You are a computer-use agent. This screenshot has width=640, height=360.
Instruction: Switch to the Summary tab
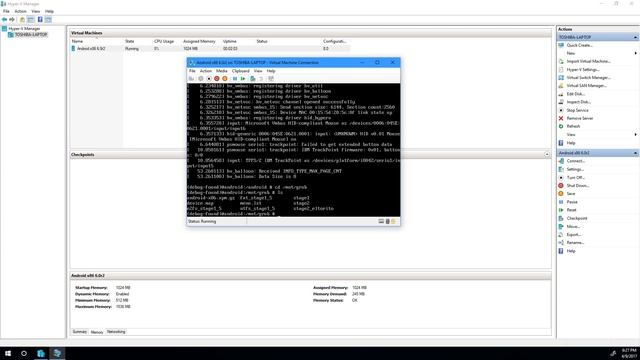click(x=80, y=332)
